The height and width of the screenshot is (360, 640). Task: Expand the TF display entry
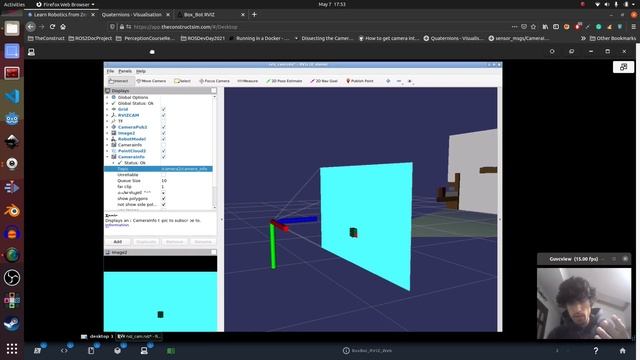[108, 121]
